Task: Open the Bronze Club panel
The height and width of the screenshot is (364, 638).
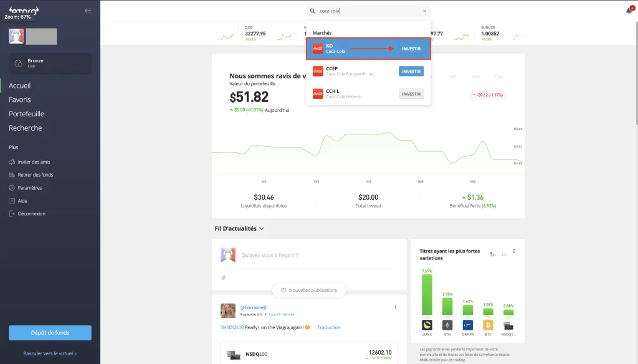Action: point(50,63)
